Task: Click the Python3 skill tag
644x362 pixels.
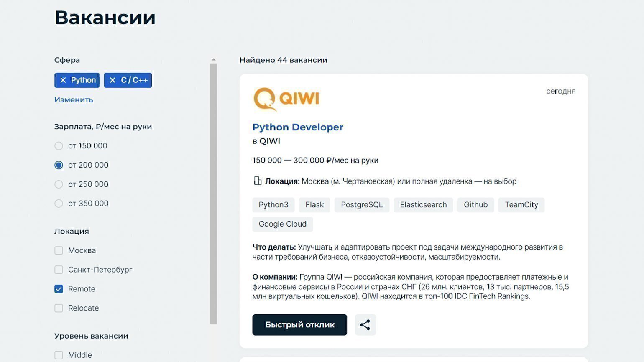Action: click(x=273, y=205)
